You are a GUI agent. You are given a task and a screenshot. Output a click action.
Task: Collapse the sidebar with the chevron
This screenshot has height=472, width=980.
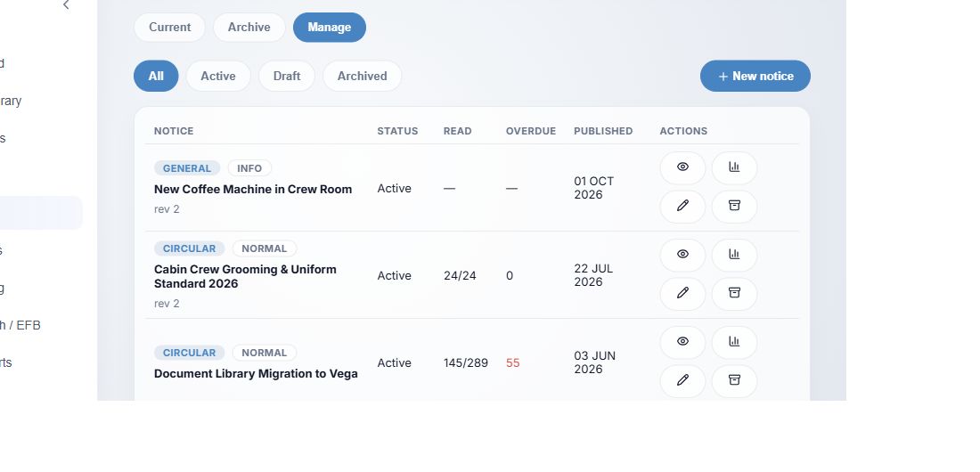[66, 5]
